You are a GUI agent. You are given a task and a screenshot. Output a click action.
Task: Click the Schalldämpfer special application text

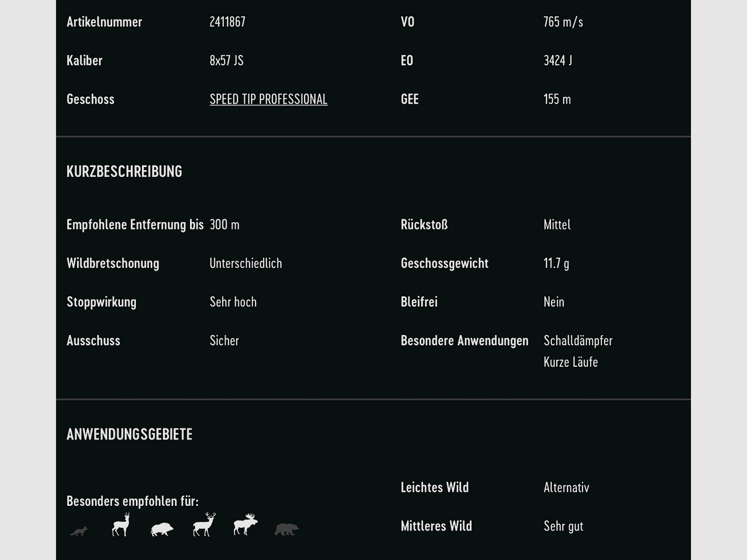tap(578, 341)
